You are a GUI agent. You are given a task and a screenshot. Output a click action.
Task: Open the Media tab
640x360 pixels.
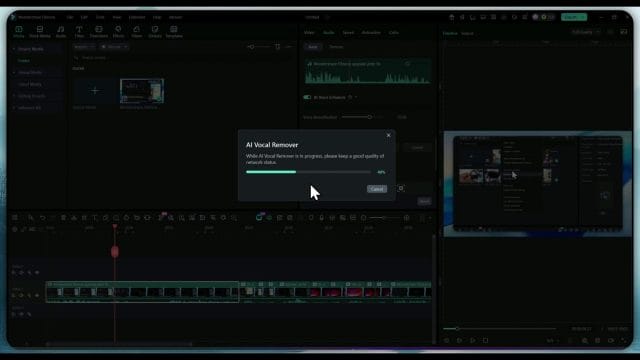(x=19, y=31)
